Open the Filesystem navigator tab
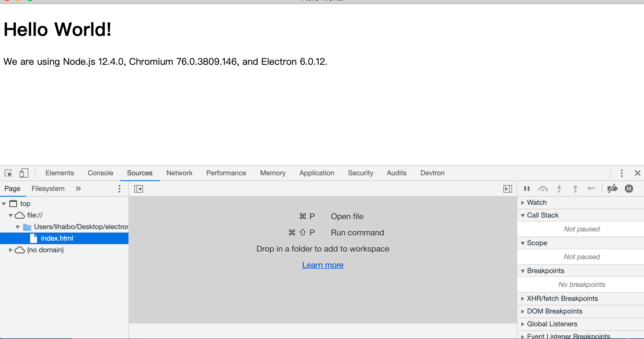The width and height of the screenshot is (644, 339). (x=48, y=189)
